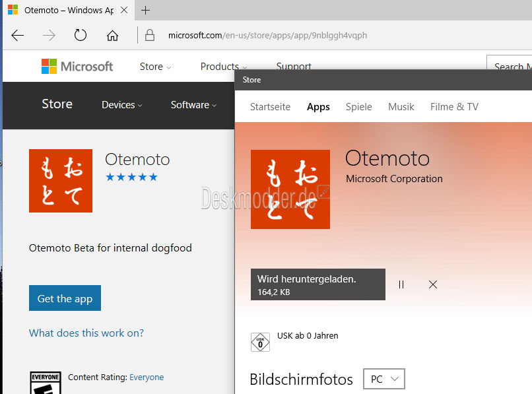Image resolution: width=532 pixels, height=394 pixels.
Task: Expand the Products dropdown menu
Action: pyautogui.click(x=223, y=67)
